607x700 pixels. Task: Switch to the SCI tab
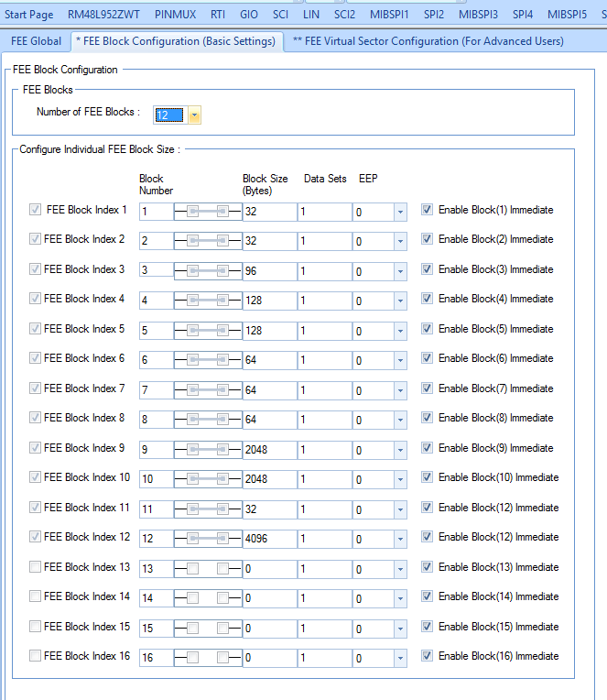[280, 15]
